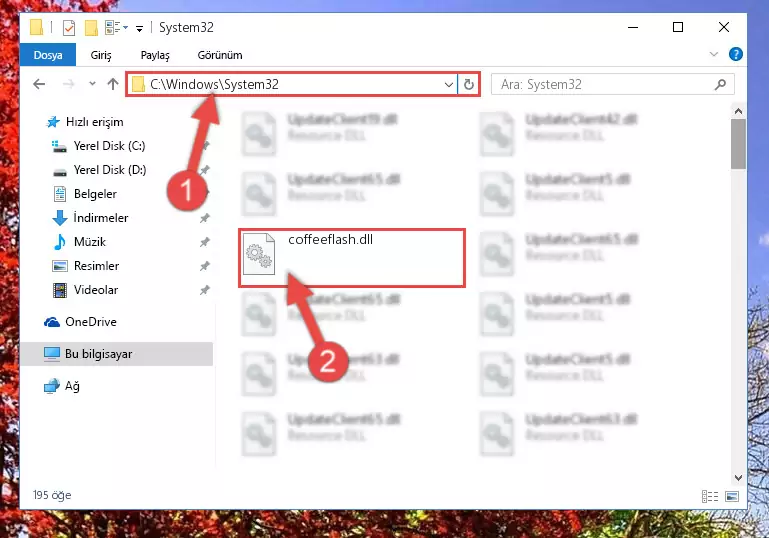
Task: Click the vertical scrollbar thumb
Action: point(738,144)
